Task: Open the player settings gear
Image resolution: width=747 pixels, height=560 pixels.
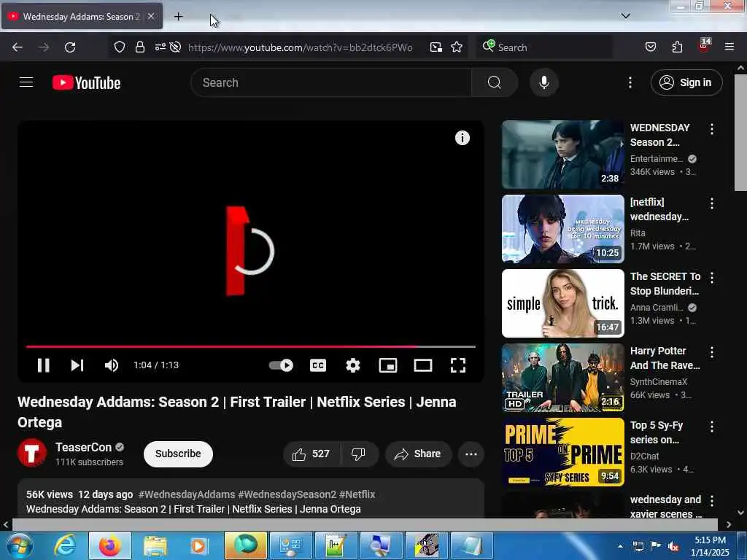Action: (352, 365)
